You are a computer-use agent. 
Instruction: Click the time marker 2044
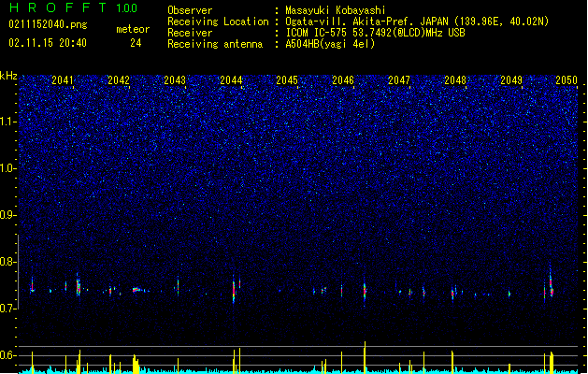click(231, 79)
